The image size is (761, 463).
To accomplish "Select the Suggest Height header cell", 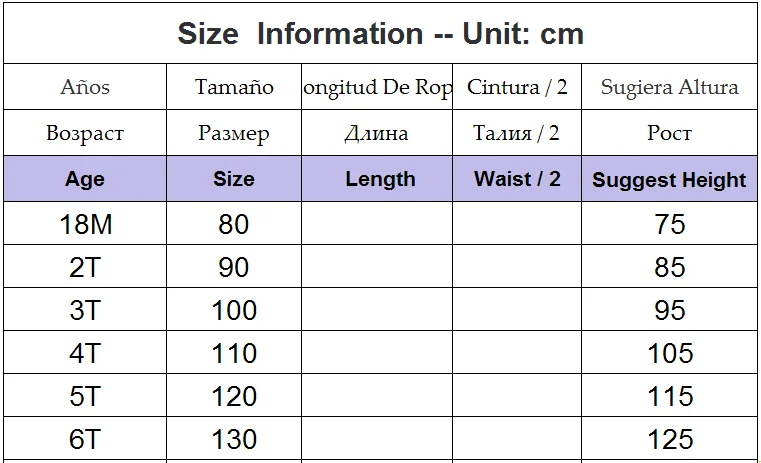I will coord(669,179).
